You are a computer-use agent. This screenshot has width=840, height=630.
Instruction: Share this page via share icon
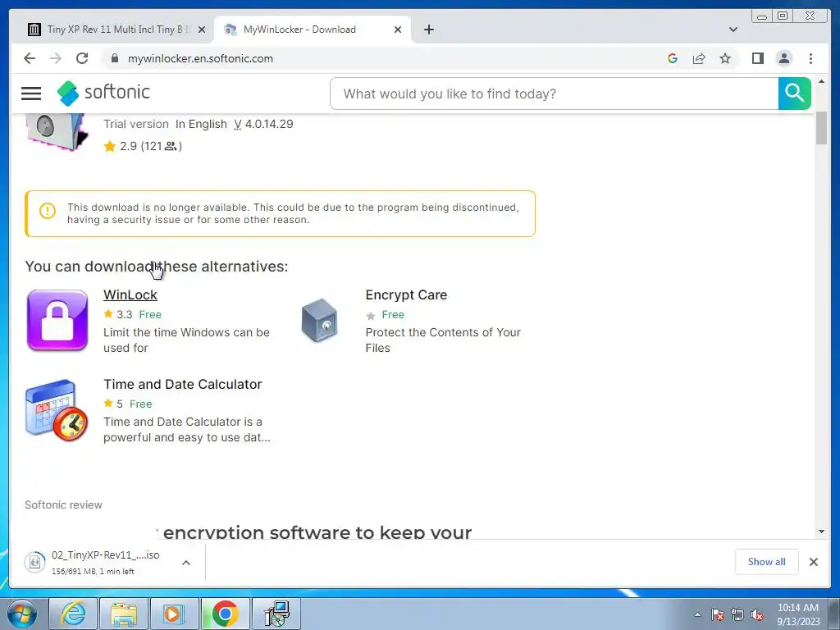(x=699, y=58)
